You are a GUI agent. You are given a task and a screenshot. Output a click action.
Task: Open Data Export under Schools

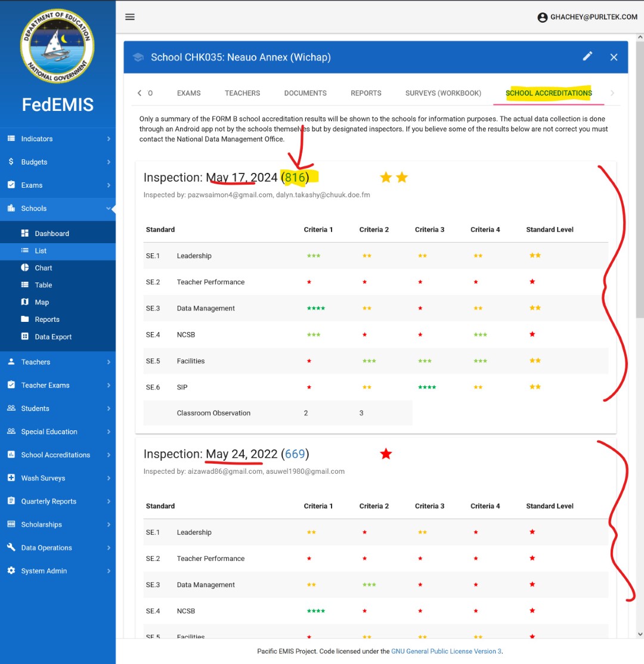click(52, 337)
